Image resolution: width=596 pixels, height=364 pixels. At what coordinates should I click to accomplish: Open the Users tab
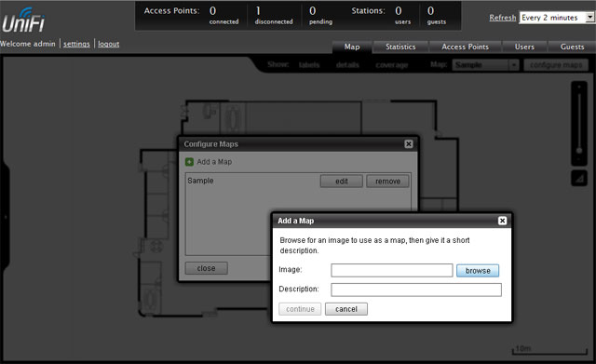[x=524, y=47]
